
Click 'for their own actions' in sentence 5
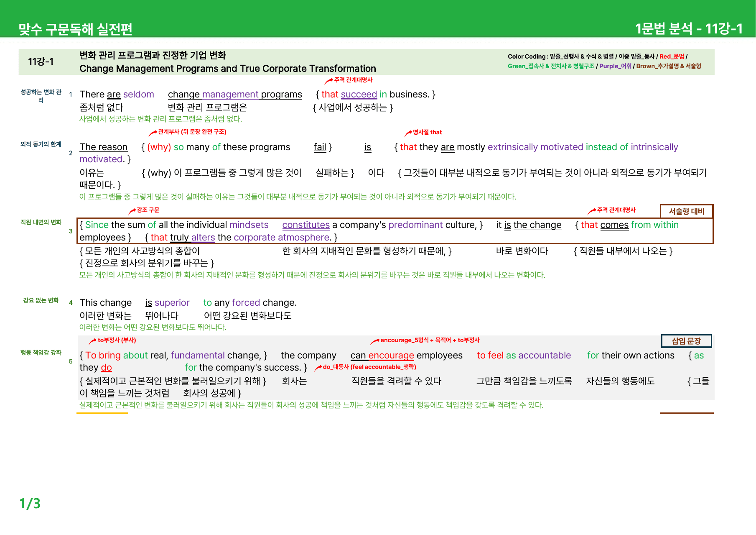631,356
